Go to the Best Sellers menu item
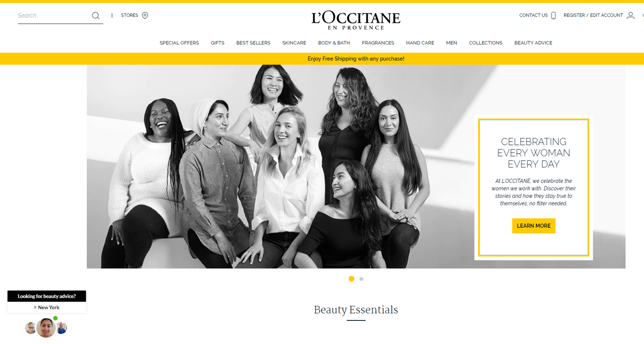644x344 pixels. [253, 43]
